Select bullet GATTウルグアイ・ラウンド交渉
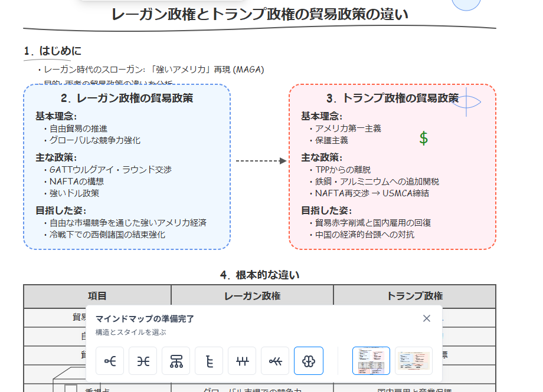 coord(107,170)
